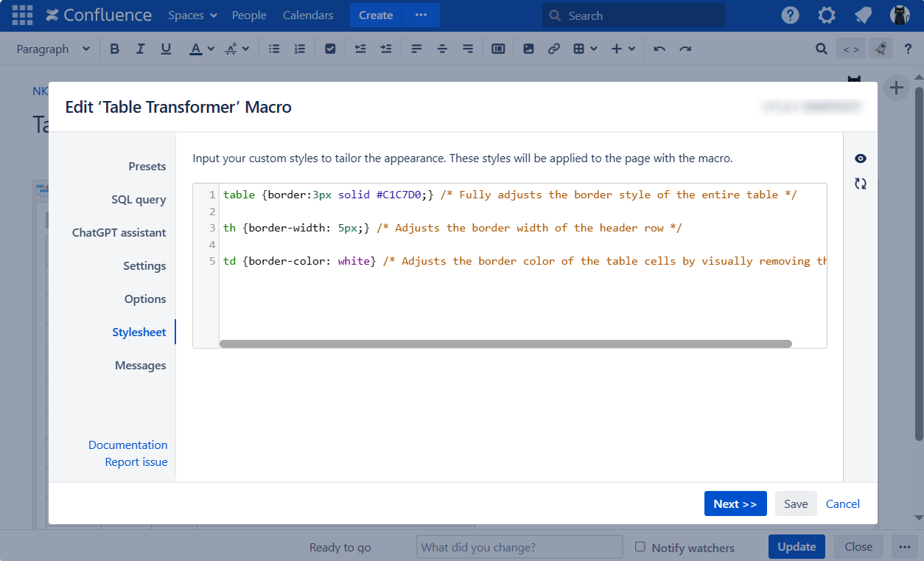Click the task list checkbox icon
924x561 pixels.
click(x=330, y=49)
